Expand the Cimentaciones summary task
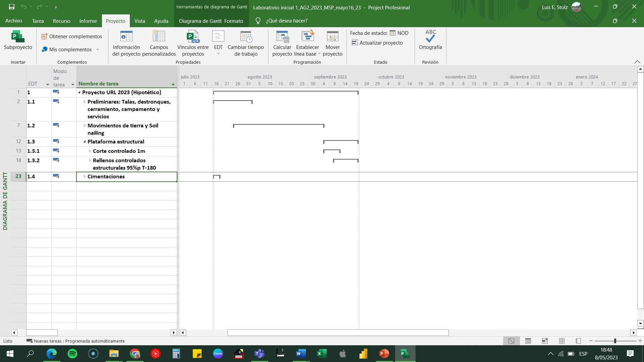The width and height of the screenshot is (644, 362). coord(85,177)
